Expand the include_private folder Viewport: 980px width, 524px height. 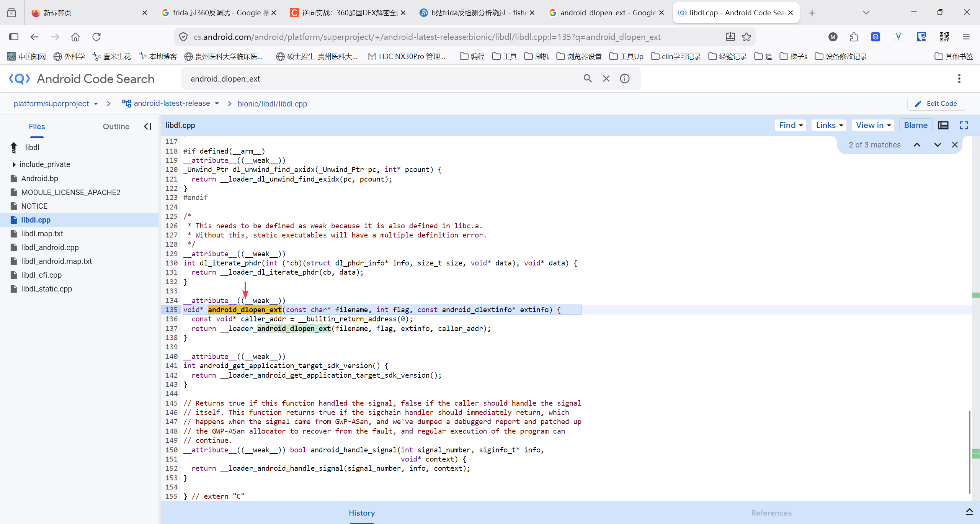tap(14, 164)
